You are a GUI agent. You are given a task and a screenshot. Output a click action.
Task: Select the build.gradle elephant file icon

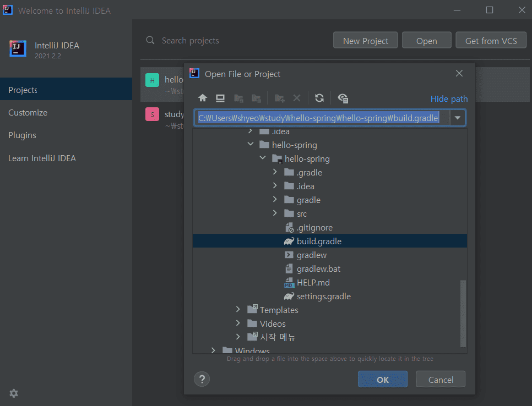289,242
